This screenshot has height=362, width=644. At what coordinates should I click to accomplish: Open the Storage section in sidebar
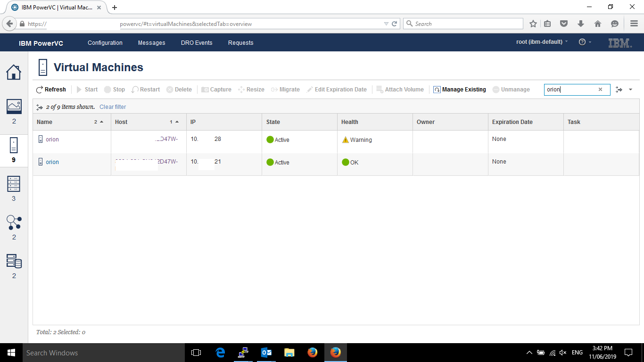[x=14, y=261]
